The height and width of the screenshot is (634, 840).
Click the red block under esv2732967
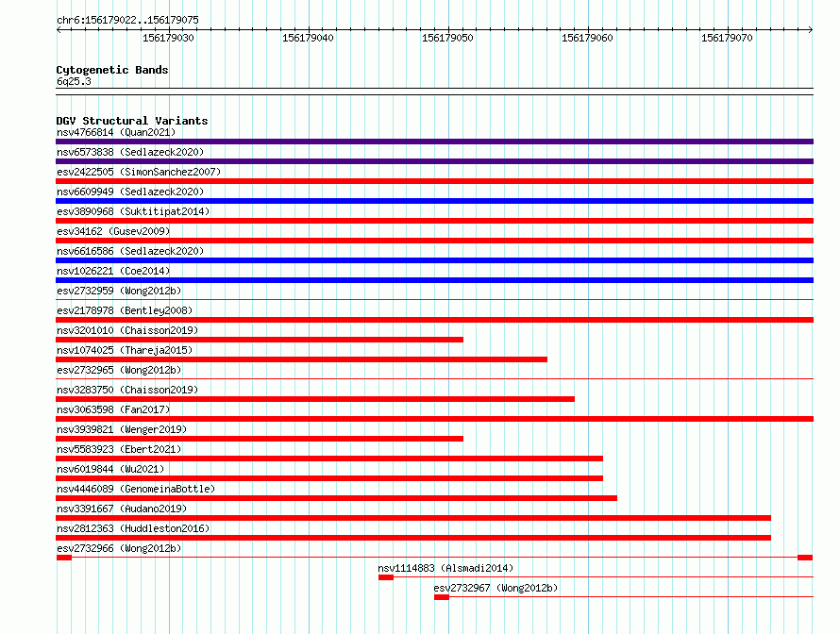[x=442, y=597]
